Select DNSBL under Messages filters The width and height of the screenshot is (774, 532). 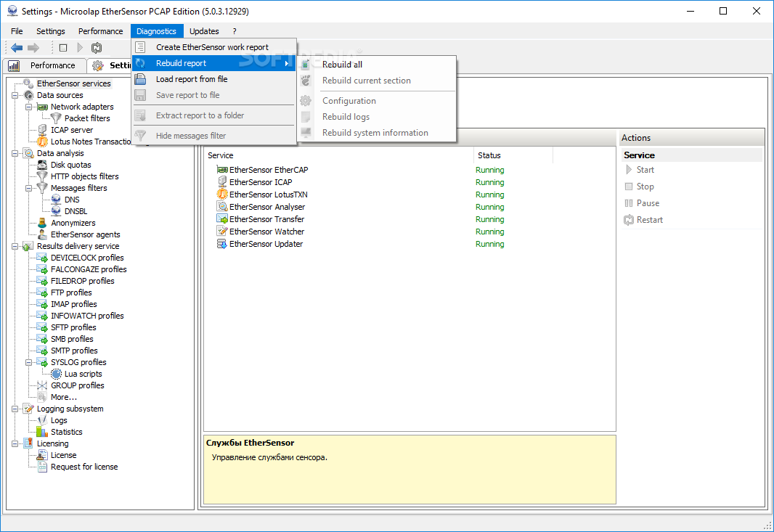pyautogui.click(x=76, y=211)
